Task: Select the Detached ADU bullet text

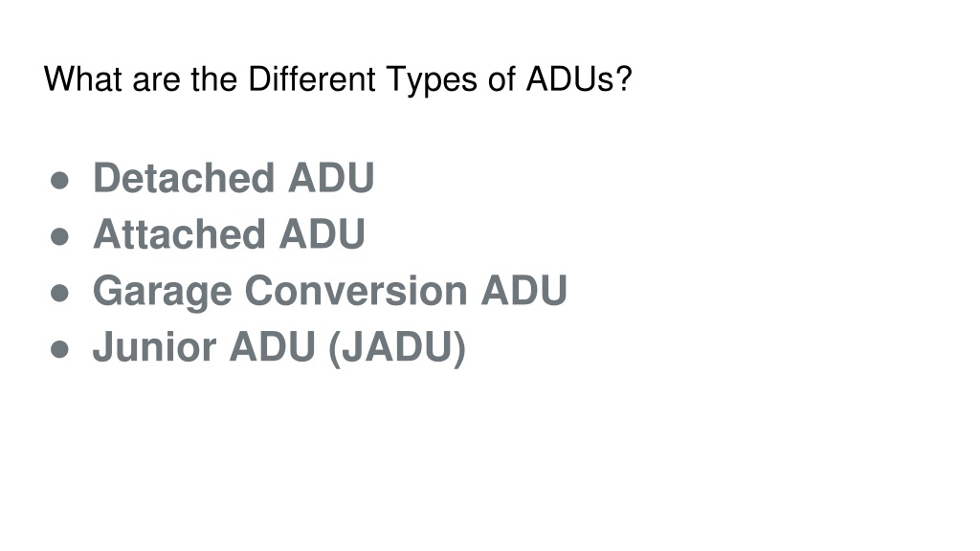Action: (234, 178)
